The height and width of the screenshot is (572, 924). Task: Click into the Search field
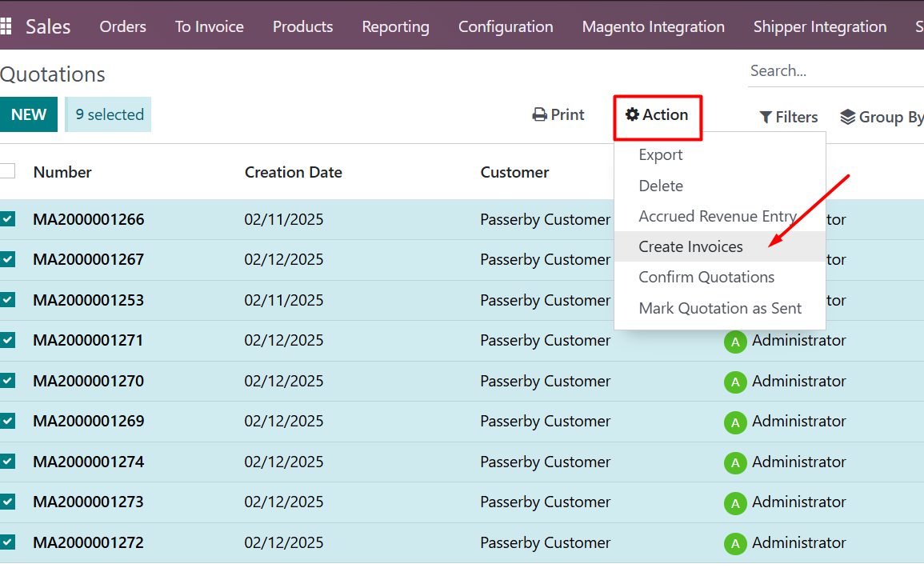pyautogui.click(x=832, y=71)
